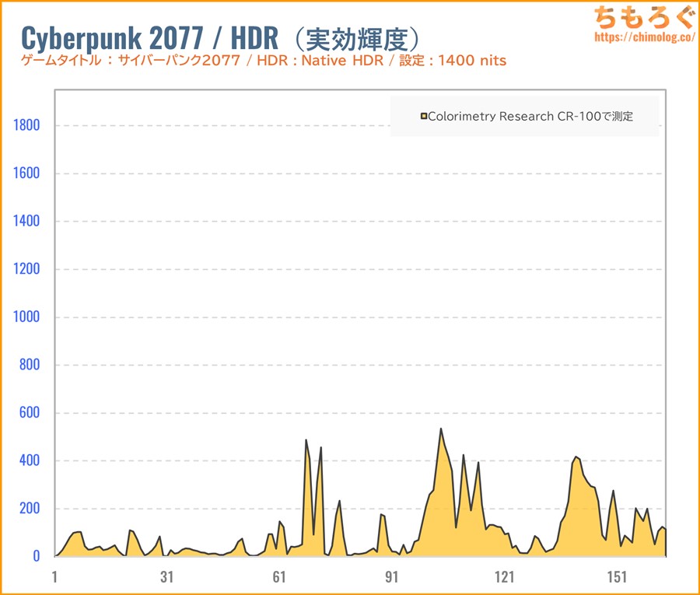
Task: Click the tallest luminance peak near 540 nits
Action: (x=441, y=429)
